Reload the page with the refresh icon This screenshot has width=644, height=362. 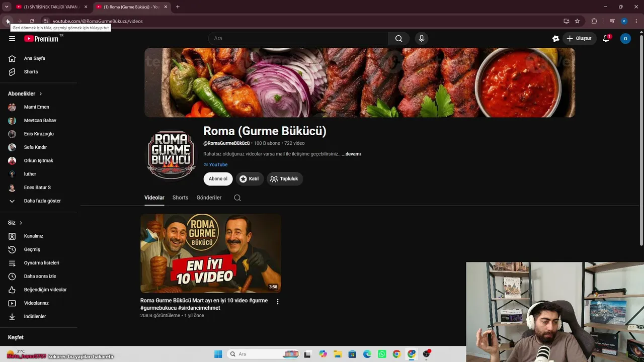click(32, 21)
